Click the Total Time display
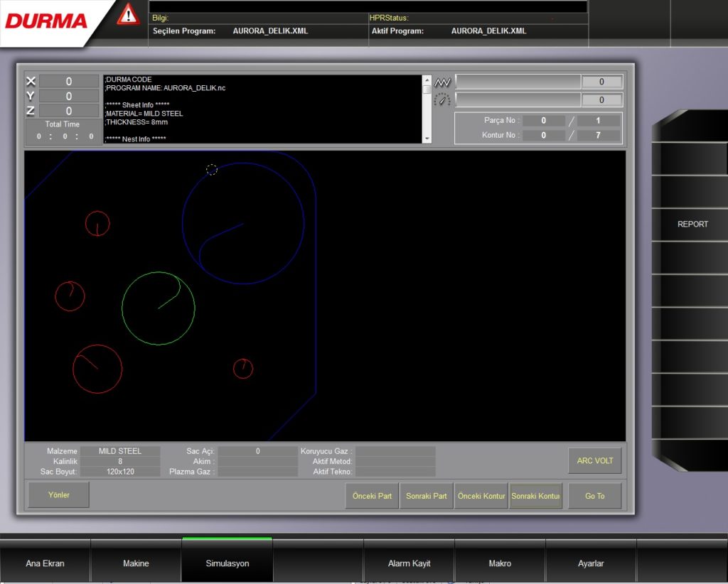Viewport: 728px width, 584px height. pos(63,131)
